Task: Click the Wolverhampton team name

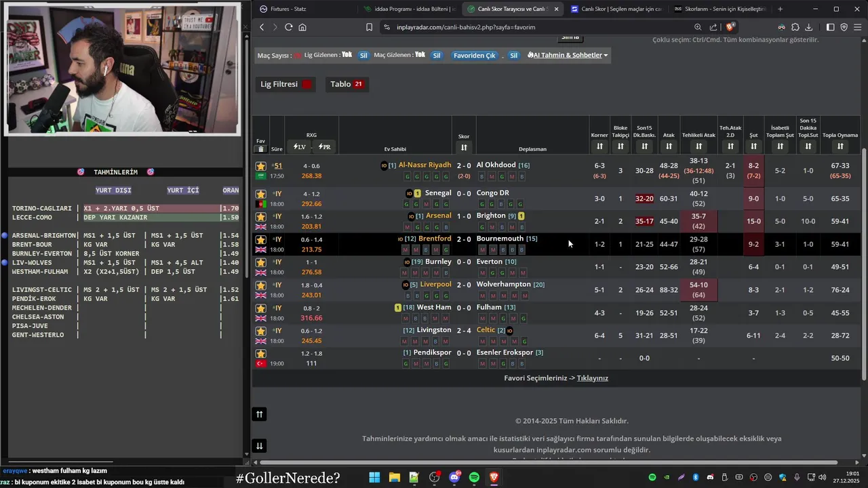Action: coord(503,284)
